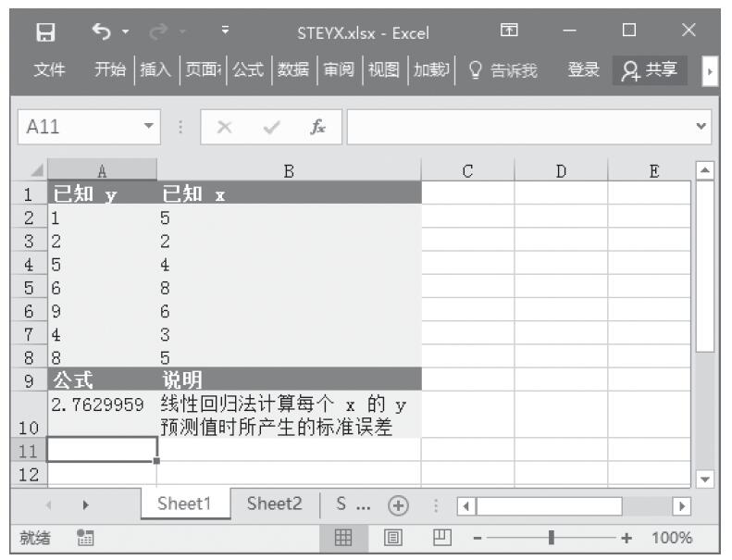Switch to the Sheet2 tab
Image resolution: width=732 pixels, height=560 pixels.
point(275,504)
